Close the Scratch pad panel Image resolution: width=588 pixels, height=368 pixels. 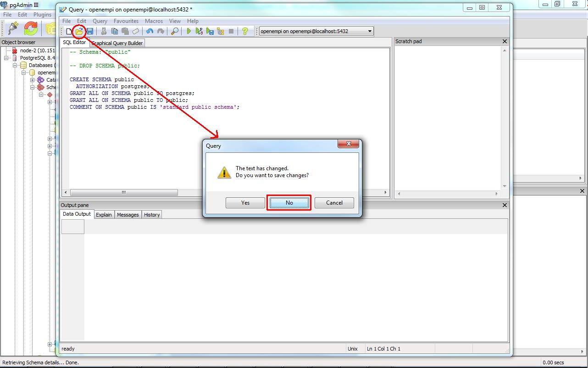[505, 41]
